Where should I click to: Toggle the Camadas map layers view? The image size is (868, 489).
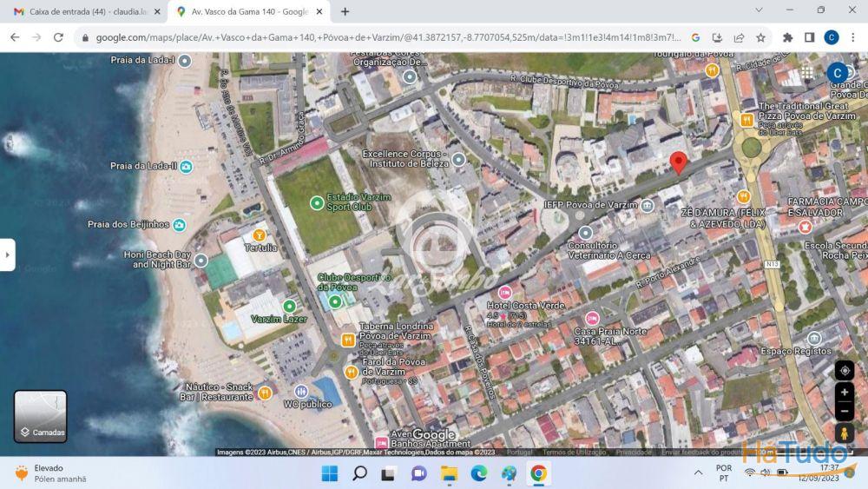pyautogui.click(x=41, y=416)
